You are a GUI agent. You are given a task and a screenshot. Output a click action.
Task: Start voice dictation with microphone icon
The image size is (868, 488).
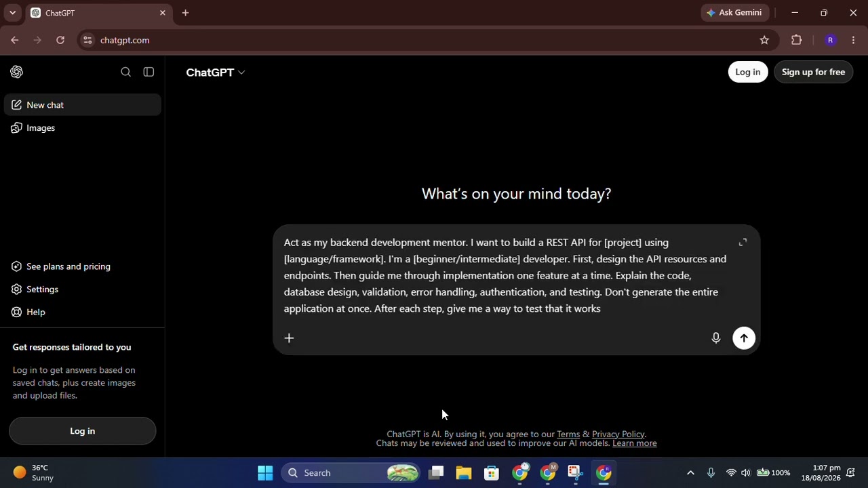coord(716,338)
